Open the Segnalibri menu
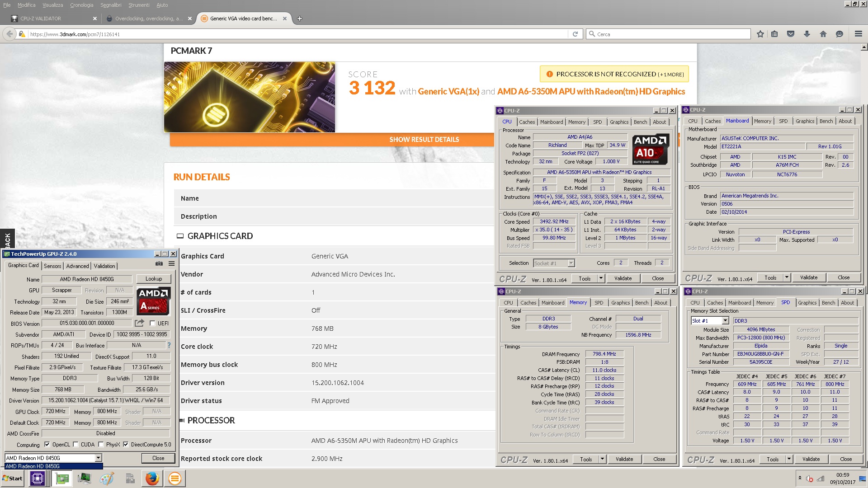 (x=111, y=5)
